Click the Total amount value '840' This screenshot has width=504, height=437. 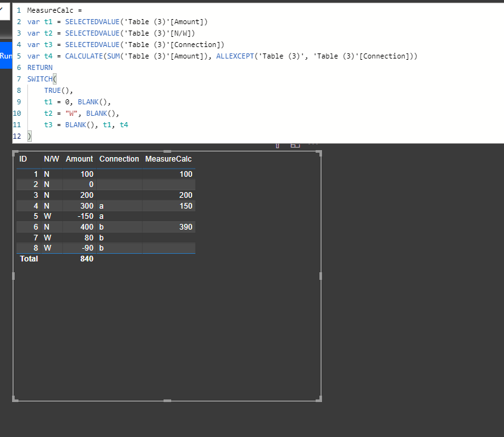[87, 259]
